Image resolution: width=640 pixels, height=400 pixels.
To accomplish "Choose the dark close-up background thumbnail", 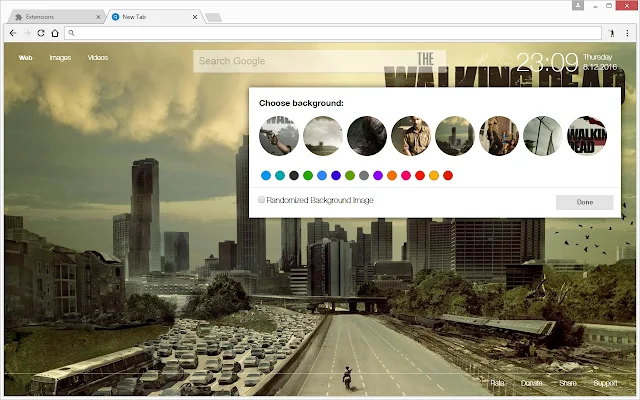I will pyautogui.click(x=367, y=136).
